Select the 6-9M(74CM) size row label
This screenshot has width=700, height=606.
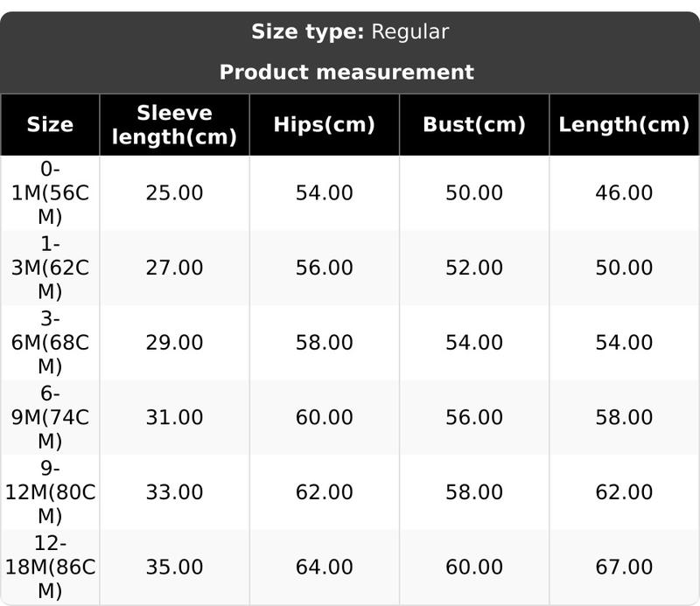(x=50, y=417)
